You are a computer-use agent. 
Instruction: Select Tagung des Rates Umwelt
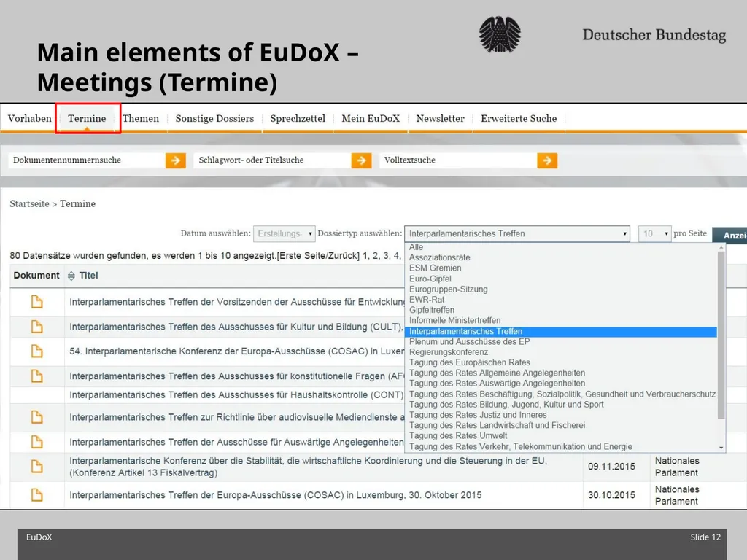[561, 436]
